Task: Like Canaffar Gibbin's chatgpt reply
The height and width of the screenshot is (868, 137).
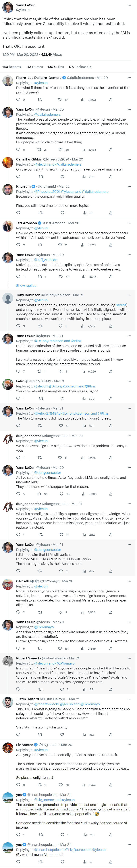Action: click(x=62, y=177)
